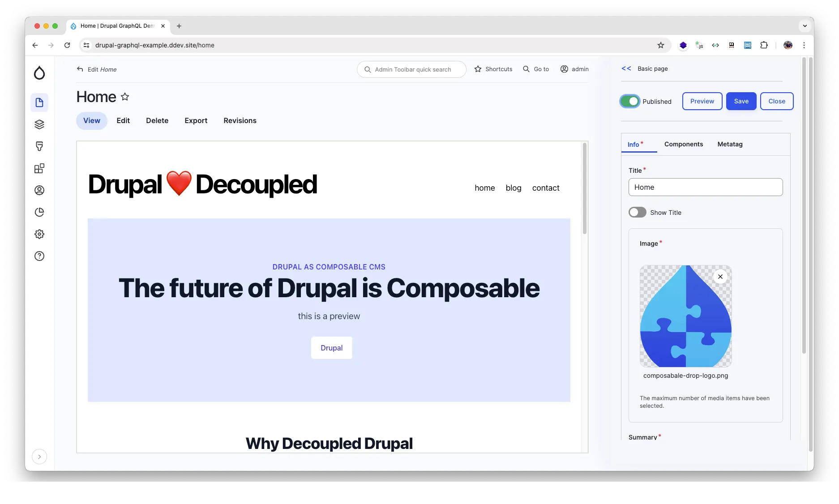Open the tab search dropdown arrow
Viewport: 839px width, 504px height.
pos(805,26)
